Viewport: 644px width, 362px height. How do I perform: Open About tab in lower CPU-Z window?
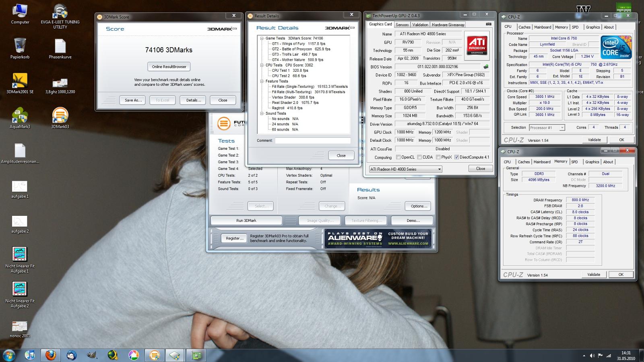click(608, 162)
